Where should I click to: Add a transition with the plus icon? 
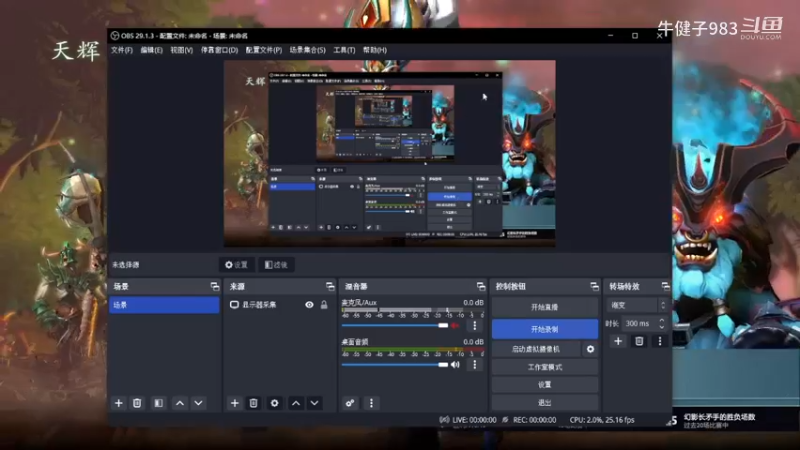tap(618, 341)
